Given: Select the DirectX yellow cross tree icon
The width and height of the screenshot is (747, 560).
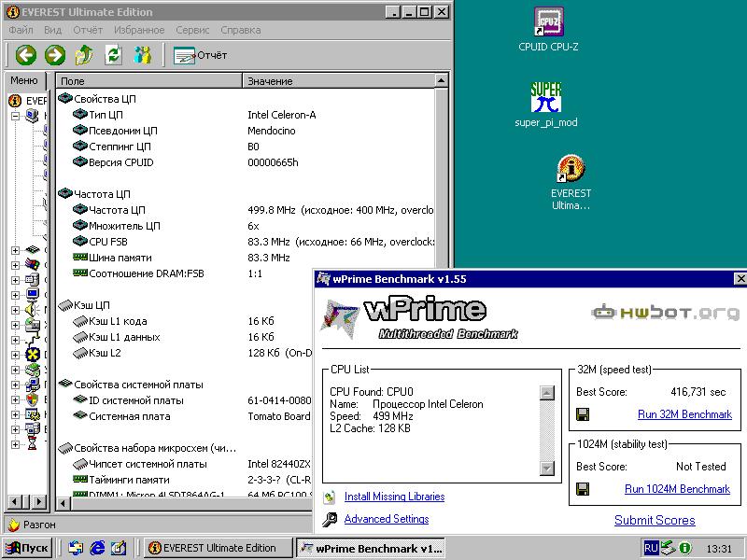Looking at the screenshot, I should point(33,355).
